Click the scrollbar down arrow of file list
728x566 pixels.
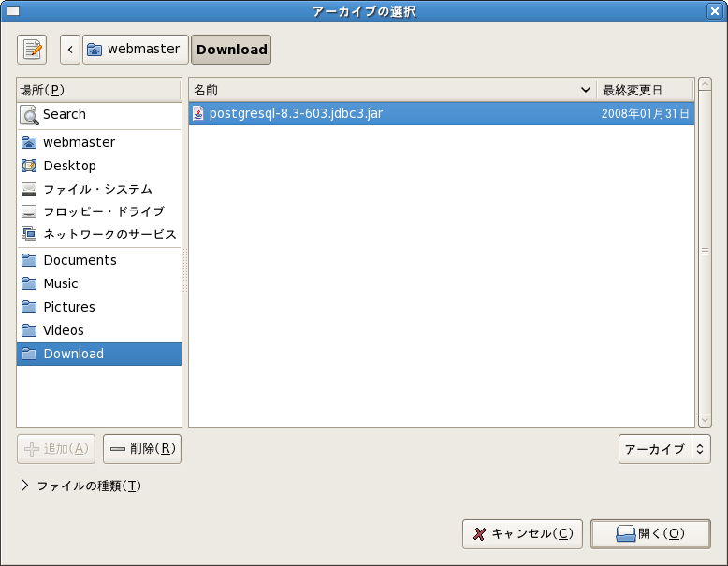pos(705,420)
